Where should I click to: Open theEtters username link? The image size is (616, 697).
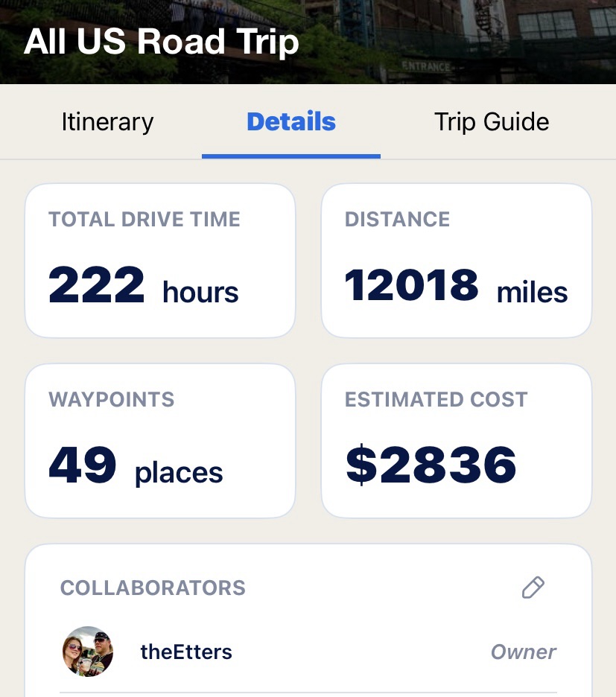(x=186, y=652)
